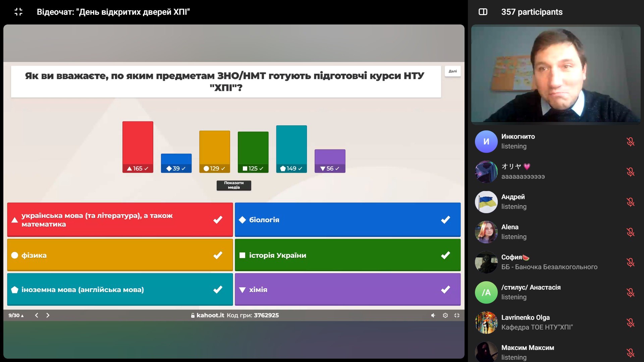Click the video chat title text
The width and height of the screenshot is (644, 362).
point(113,12)
